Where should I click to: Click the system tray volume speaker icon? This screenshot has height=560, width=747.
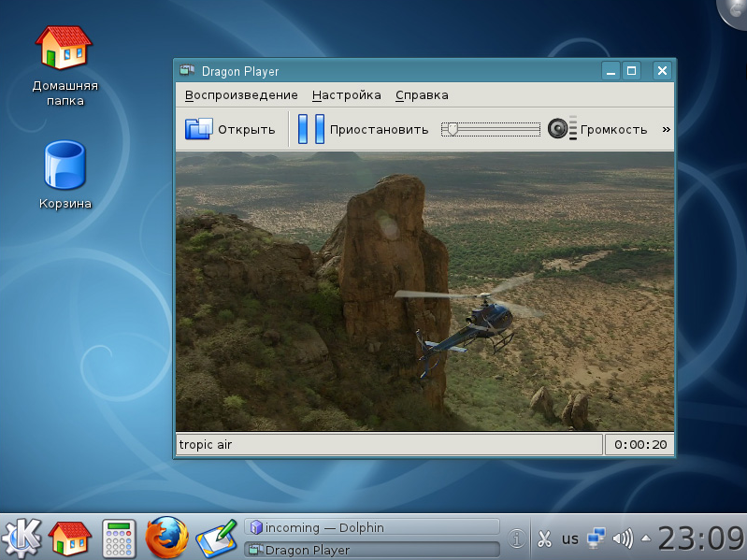point(623,538)
